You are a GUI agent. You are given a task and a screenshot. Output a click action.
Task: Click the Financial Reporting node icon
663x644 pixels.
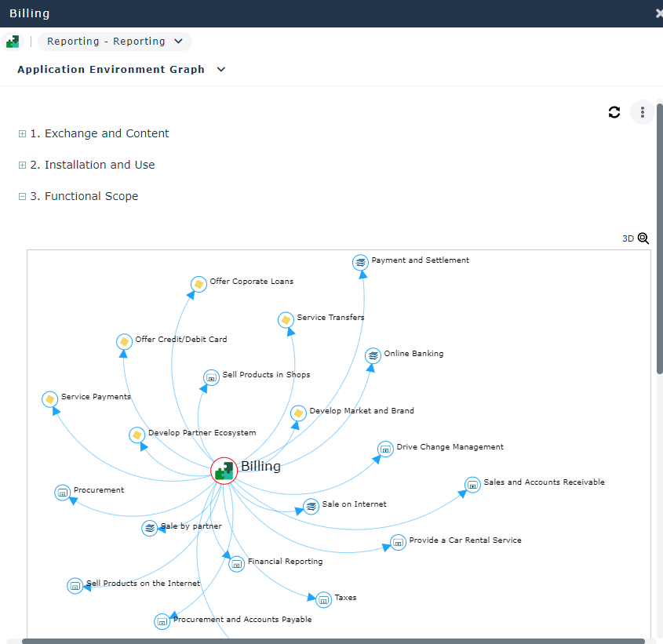pos(237,563)
